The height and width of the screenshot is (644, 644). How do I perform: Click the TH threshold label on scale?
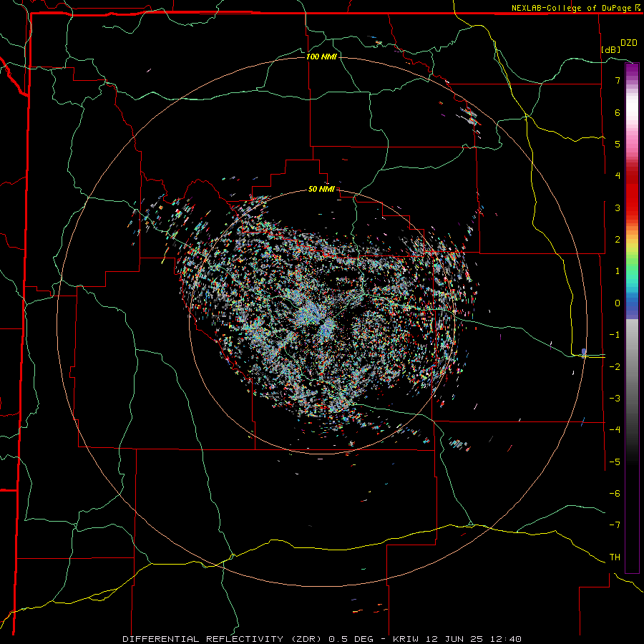615,557
